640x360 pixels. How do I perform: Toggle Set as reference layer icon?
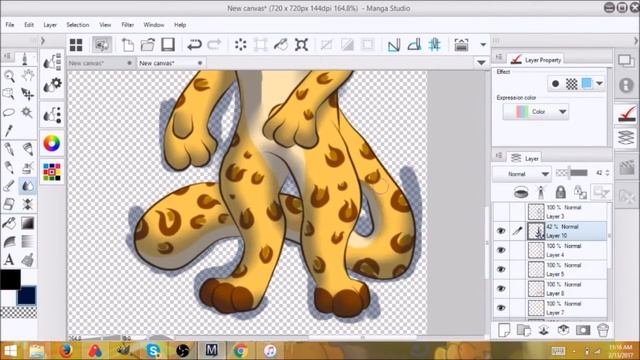coord(540,192)
